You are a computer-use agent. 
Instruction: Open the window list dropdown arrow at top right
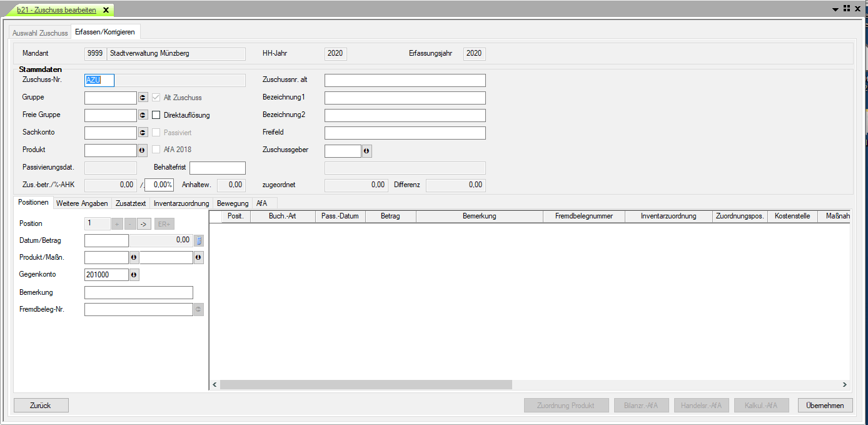click(835, 9)
